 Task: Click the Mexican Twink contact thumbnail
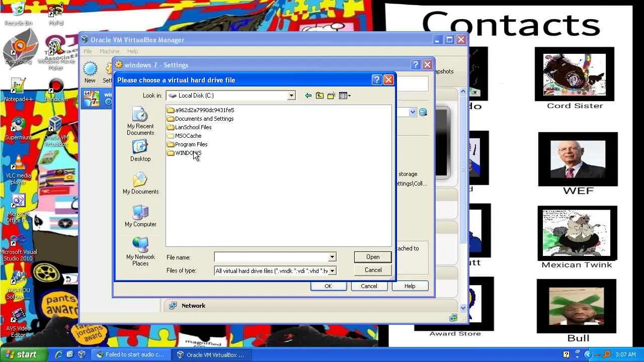tap(577, 233)
